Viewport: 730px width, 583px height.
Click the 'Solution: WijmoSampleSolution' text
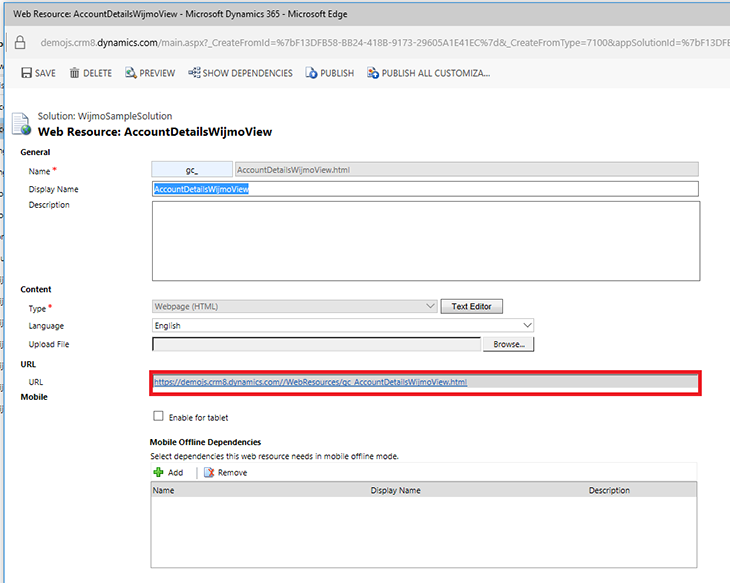[105, 116]
